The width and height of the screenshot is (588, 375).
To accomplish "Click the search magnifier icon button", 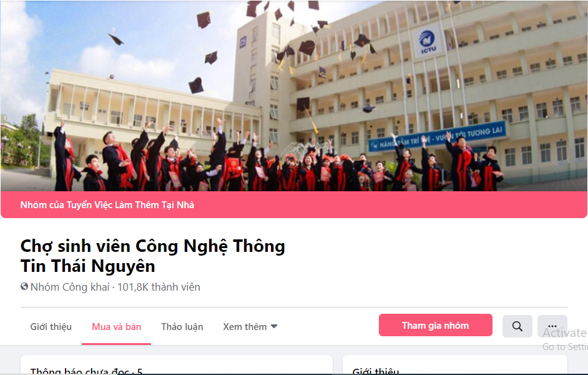I will (517, 326).
